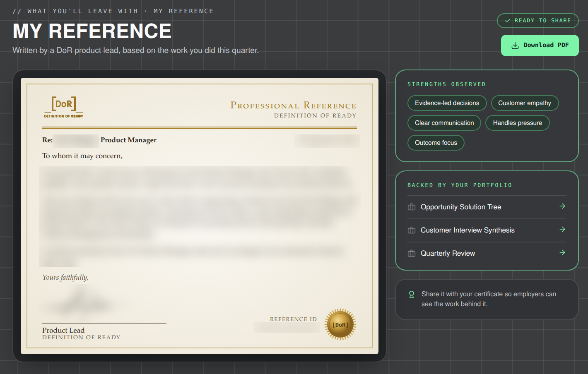Click the Ready to Share status badge

click(x=538, y=21)
